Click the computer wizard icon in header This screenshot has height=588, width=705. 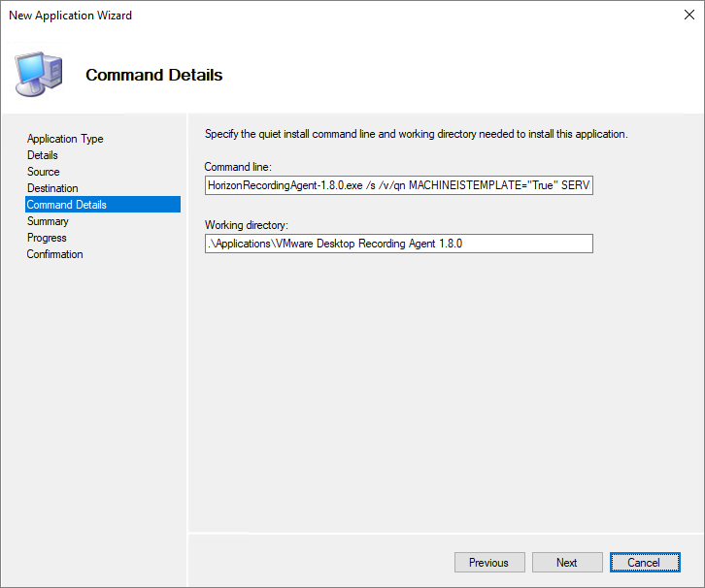38,73
